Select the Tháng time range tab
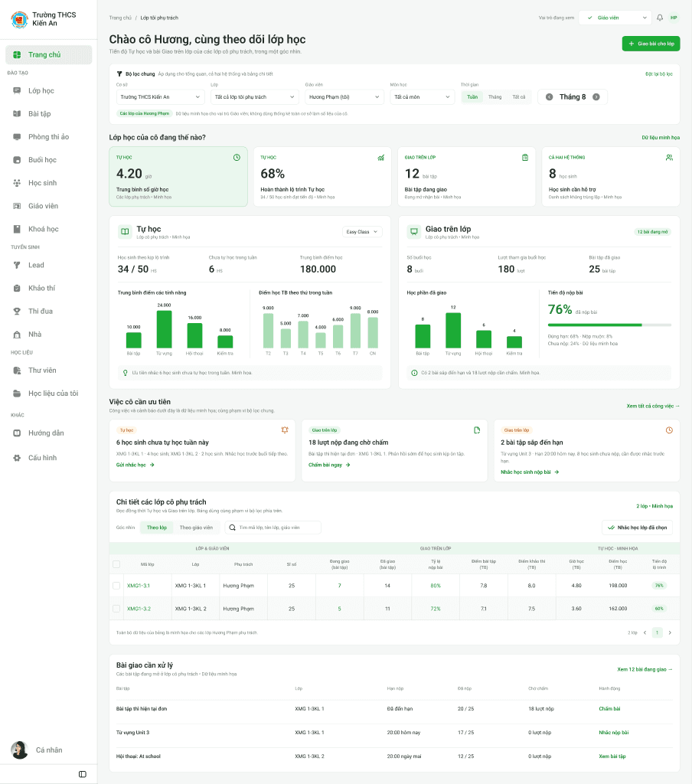 pos(495,97)
